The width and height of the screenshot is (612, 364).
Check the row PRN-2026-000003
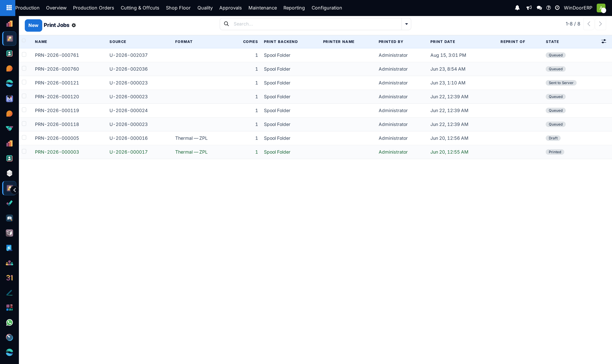pos(24,151)
